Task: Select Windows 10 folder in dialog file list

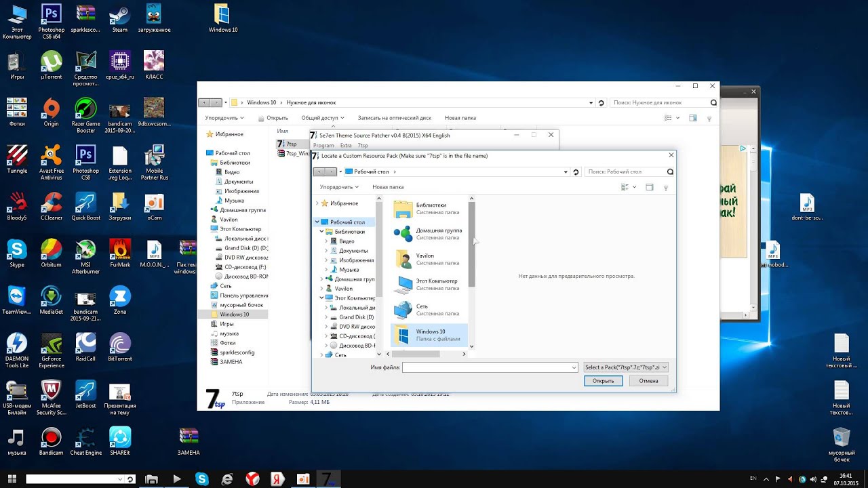Action: 429,335
